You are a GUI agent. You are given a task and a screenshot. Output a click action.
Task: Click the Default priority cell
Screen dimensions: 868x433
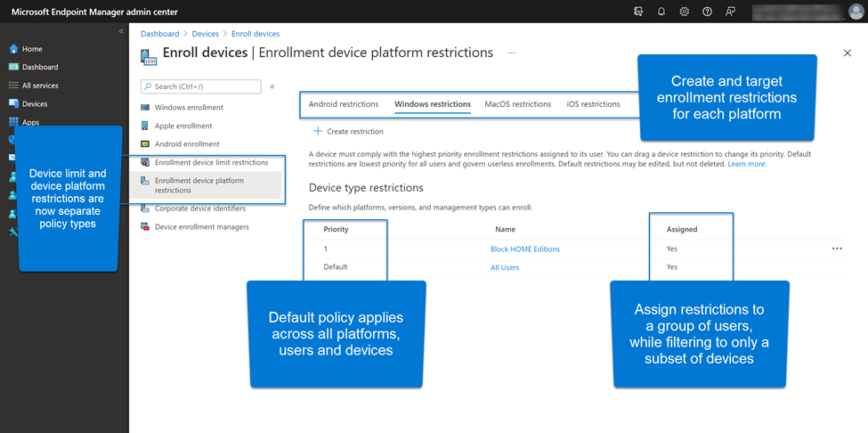pos(336,267)
